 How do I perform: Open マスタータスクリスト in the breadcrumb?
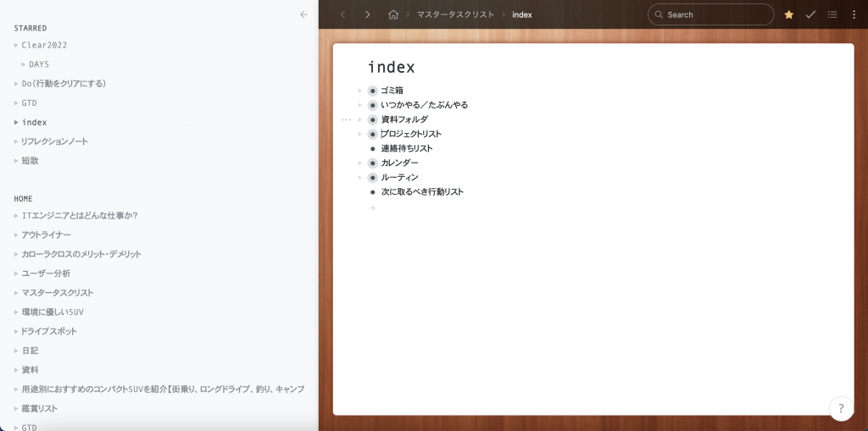click(x=455, y=15)
